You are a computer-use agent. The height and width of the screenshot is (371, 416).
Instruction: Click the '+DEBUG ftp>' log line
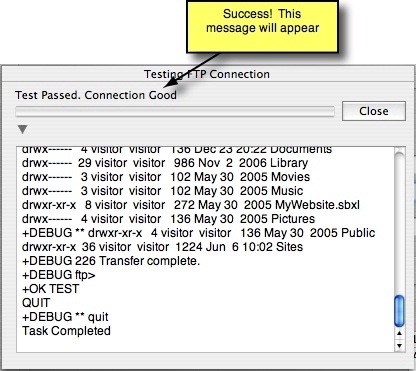[59, 275]
